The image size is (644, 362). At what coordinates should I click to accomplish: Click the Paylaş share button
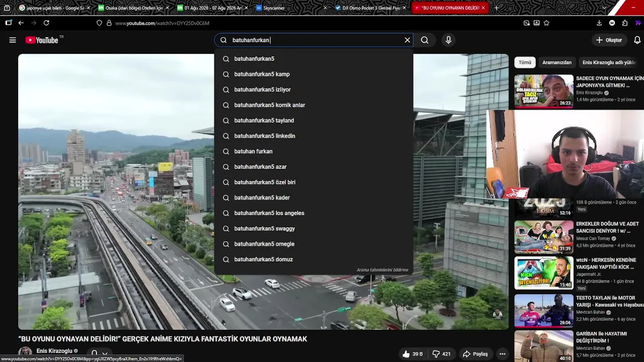[x=475, y=354]
